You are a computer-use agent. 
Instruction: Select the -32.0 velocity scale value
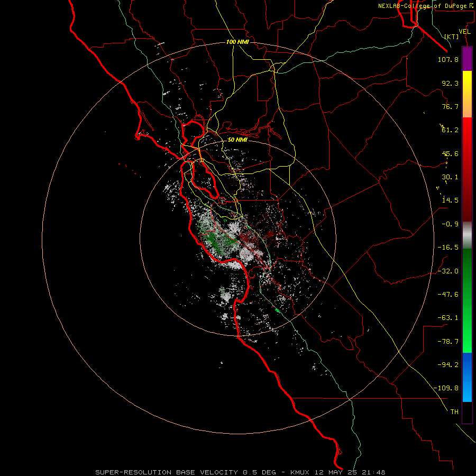[448, 271]
